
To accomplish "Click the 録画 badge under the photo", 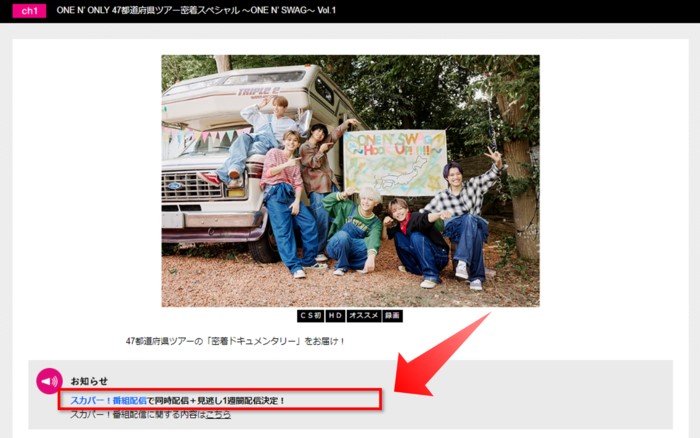I will coord(392,316).
